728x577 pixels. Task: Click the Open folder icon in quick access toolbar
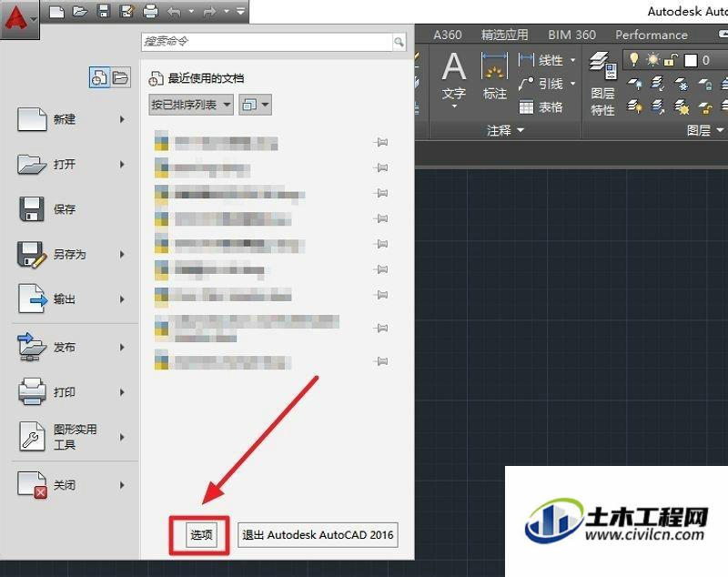point(80,11)
